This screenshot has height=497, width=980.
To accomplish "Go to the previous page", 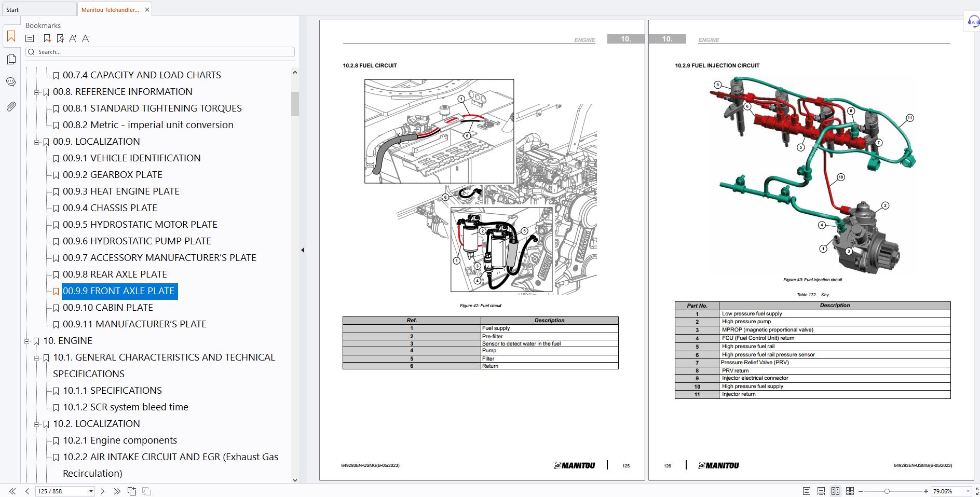I will click(x=27, y=491).
